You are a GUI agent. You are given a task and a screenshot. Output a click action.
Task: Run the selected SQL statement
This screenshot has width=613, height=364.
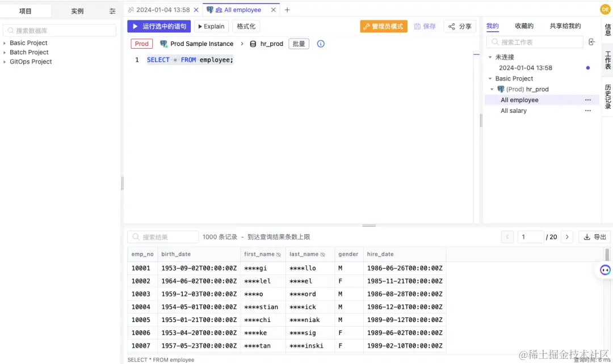click(x=159, y=26)
